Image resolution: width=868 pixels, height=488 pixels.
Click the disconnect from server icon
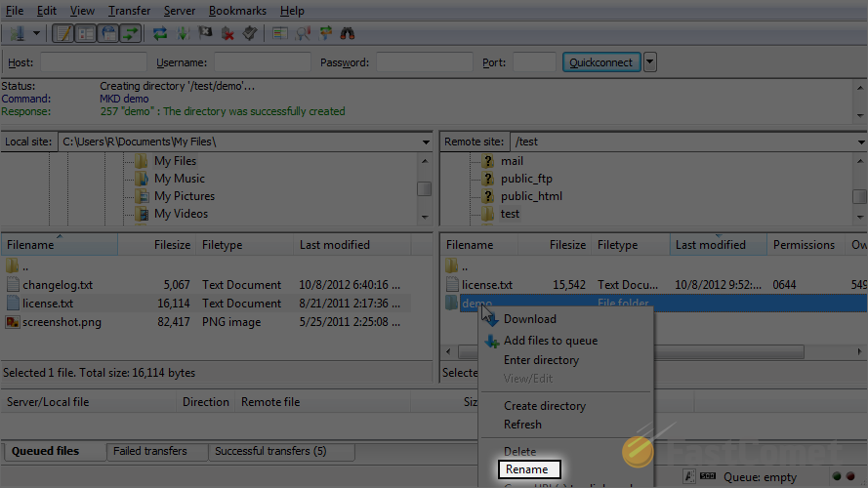pos(227,33)
